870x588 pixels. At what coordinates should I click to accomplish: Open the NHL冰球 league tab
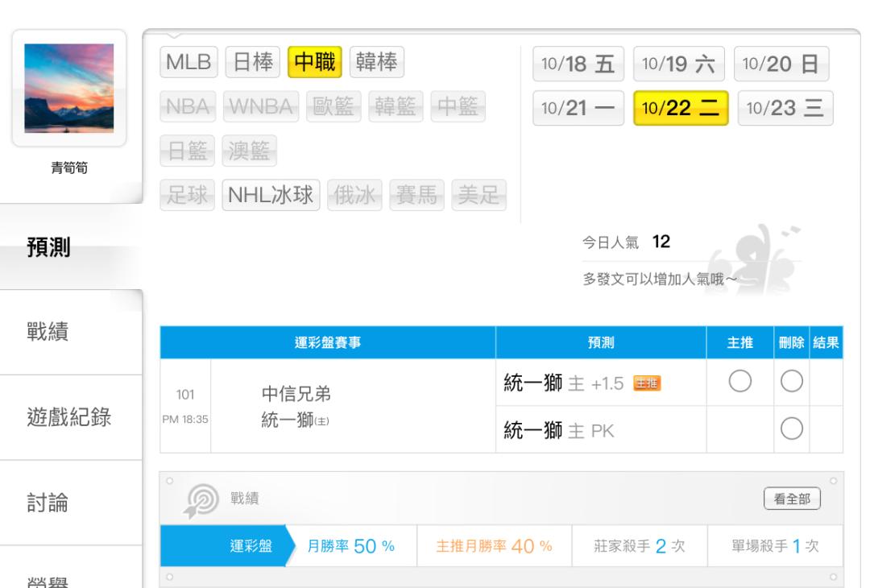(272, 195)
